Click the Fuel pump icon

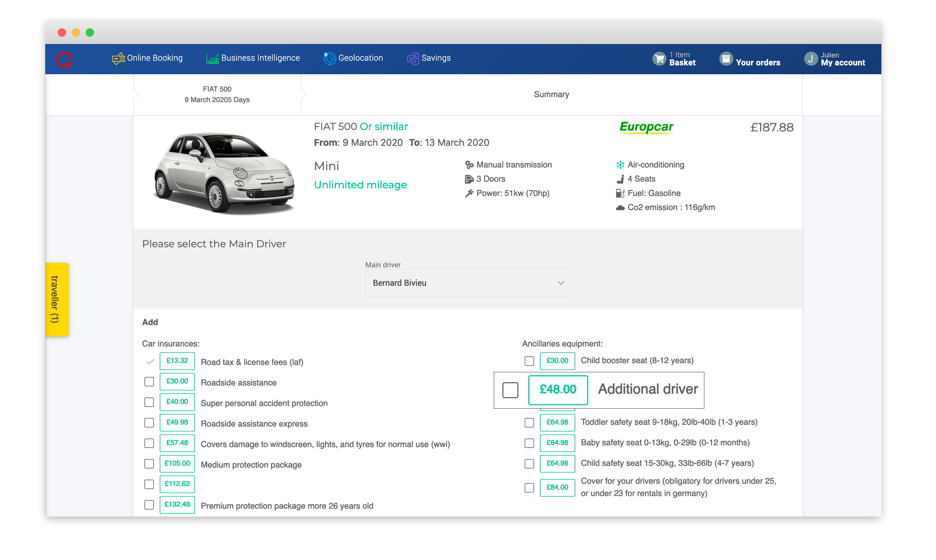pyautogui.click(x=620, y=193)
